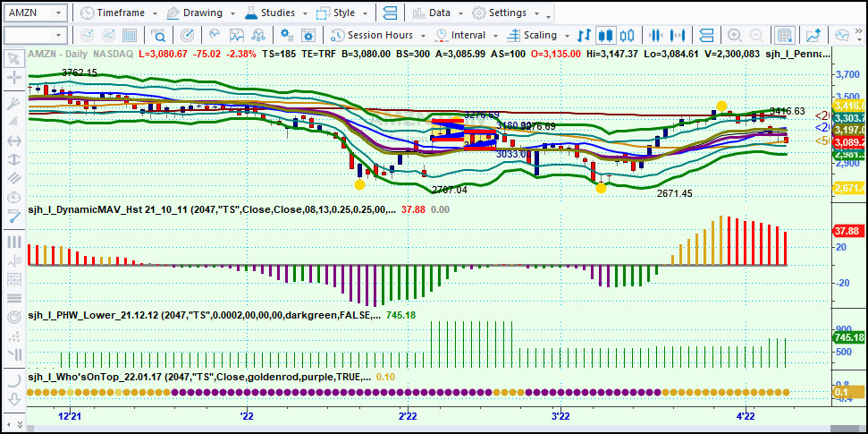
Task: Open the Timeframe menu
Action: coord(119,13)
